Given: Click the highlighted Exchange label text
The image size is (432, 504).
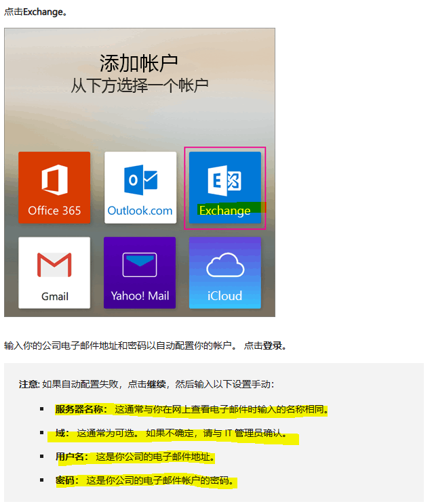Looking at the screenshot, I should 224,210.
